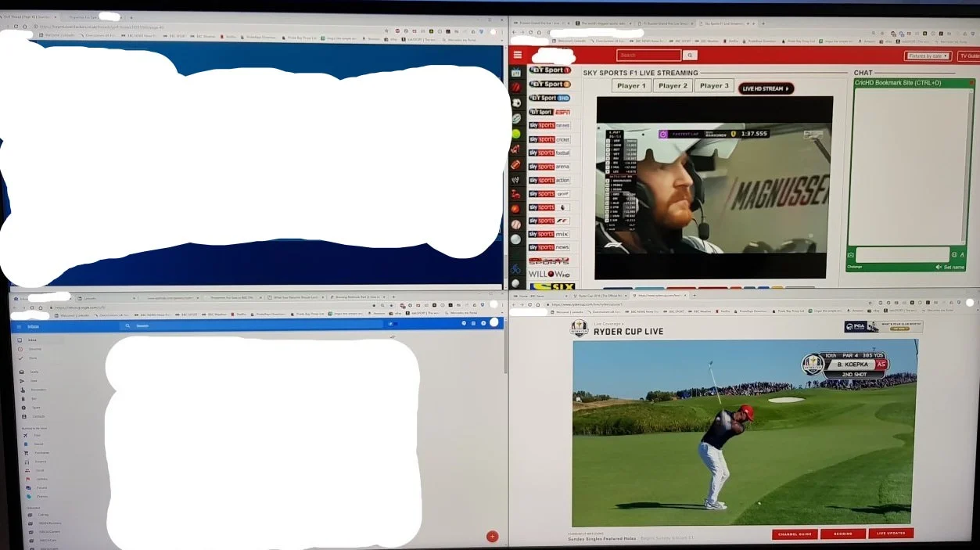
Task: Open the Inbox hamburger menu icon
Action: coord(20,325)
